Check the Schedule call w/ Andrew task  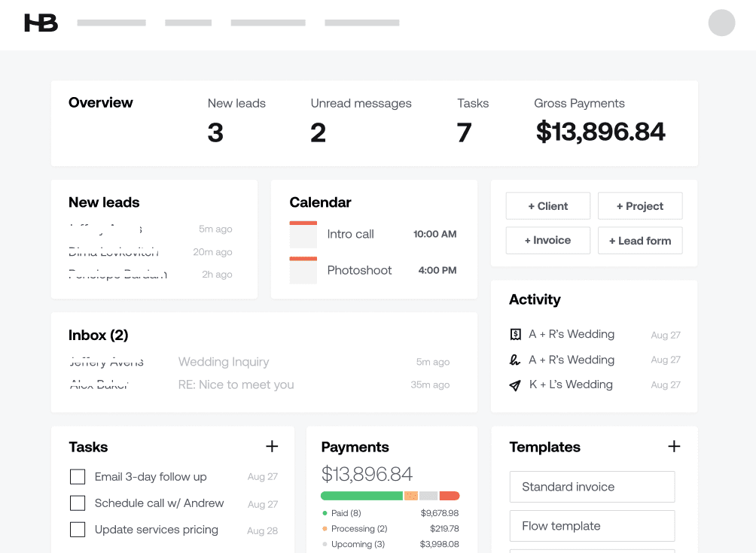pos(78,503)
